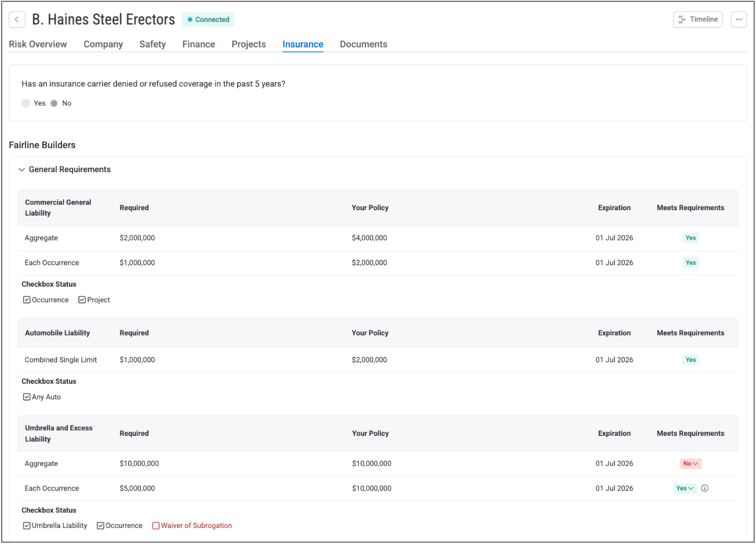Collapse the General Requirements section
Screen dimensions: 756x544
[x=22, y=170]
